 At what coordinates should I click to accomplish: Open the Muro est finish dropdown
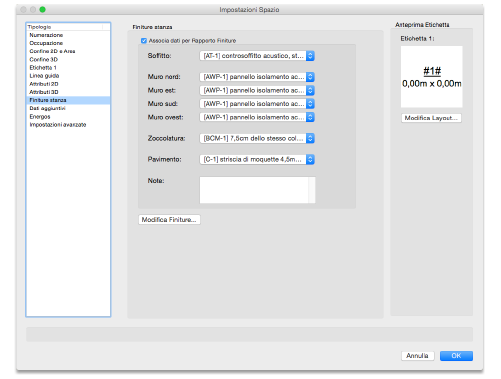point(257,90)
